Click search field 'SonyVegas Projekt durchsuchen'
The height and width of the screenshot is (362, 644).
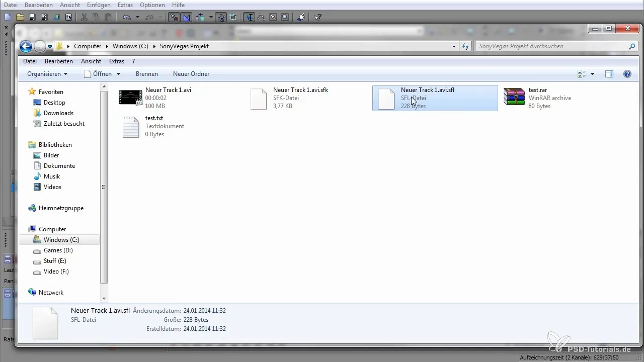556,46
